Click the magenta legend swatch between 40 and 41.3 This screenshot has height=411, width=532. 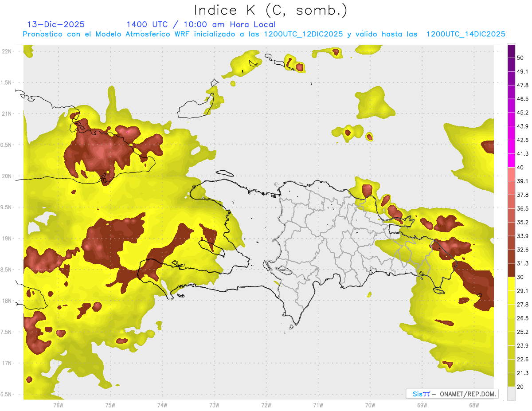pyautogui.click(x=511, y=160)
